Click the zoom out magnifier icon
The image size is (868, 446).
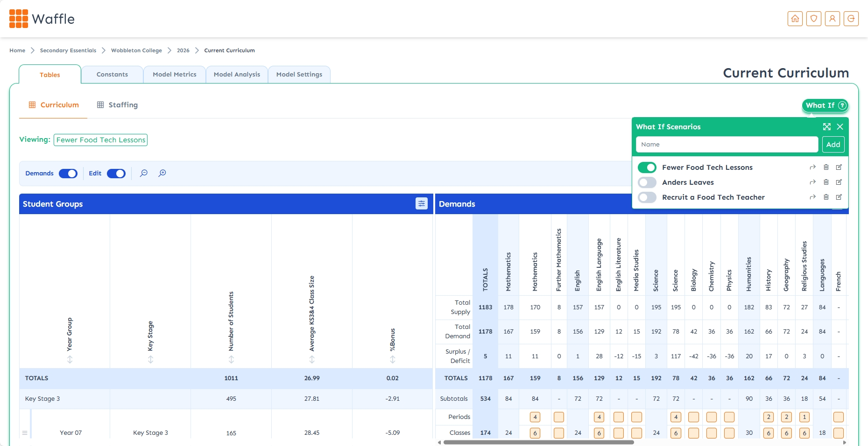coord(144,173)
